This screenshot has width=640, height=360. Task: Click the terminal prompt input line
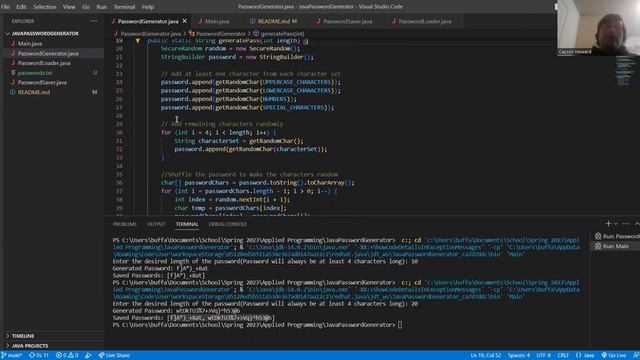[x=400, y=325]
